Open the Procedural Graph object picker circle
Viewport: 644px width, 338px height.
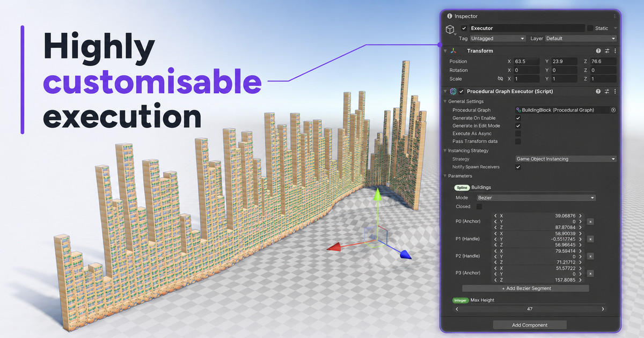point(613,110)
